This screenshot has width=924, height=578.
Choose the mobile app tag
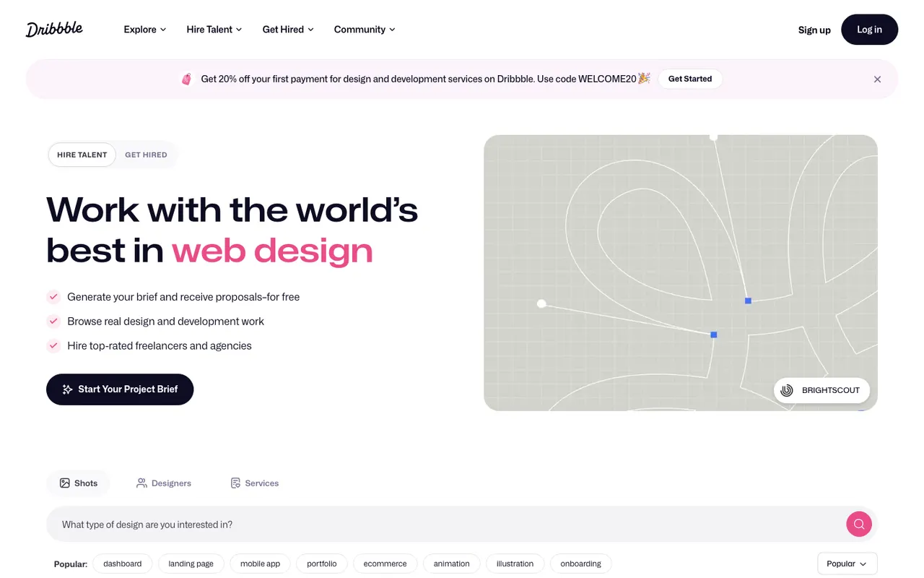(x=260, y=564)
